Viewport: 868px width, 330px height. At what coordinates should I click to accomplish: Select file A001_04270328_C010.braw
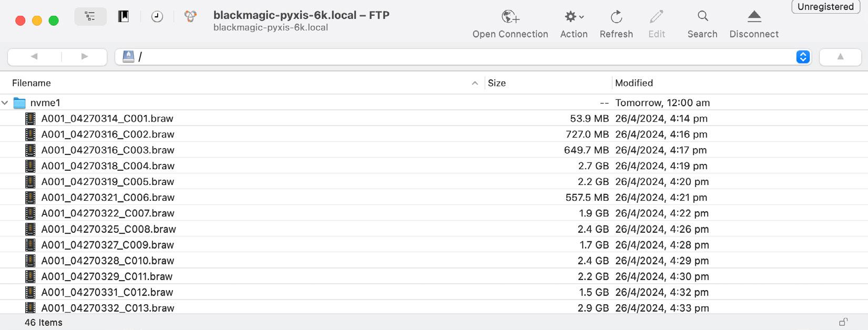108,261
